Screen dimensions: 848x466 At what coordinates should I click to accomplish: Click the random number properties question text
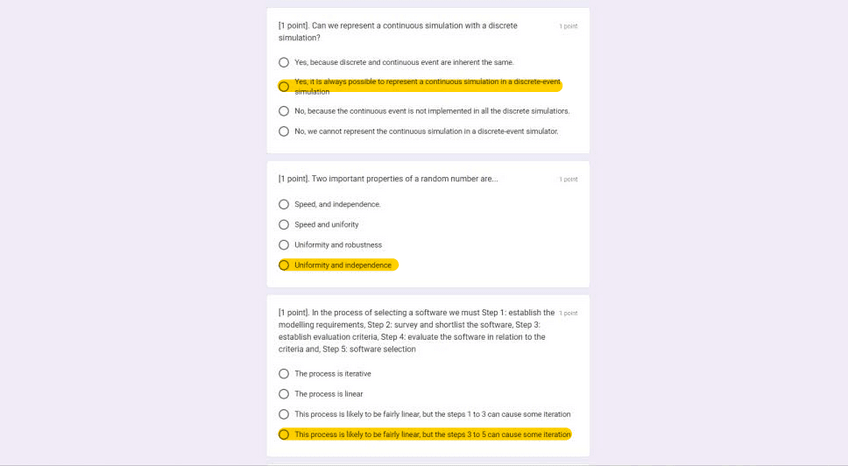[x=388, y=179]
